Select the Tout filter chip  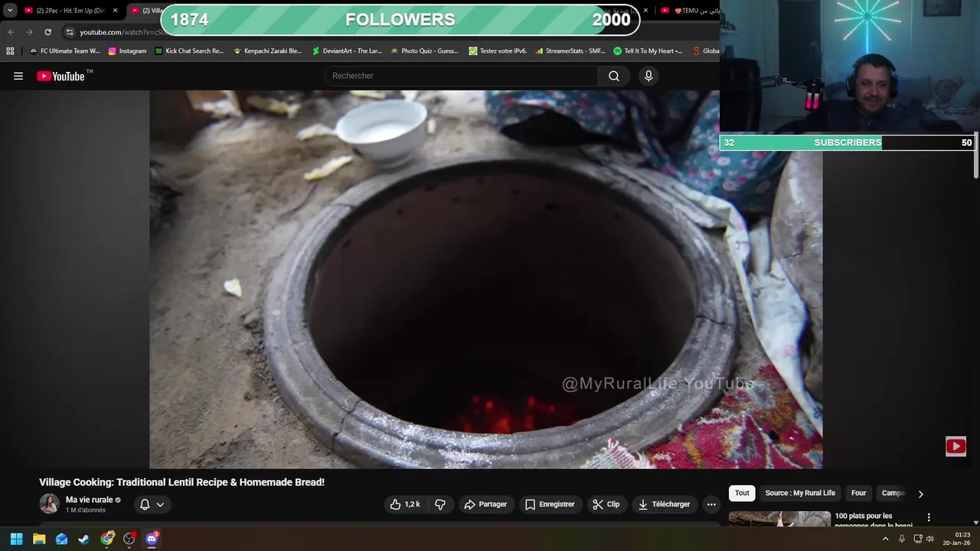point(742,493)
